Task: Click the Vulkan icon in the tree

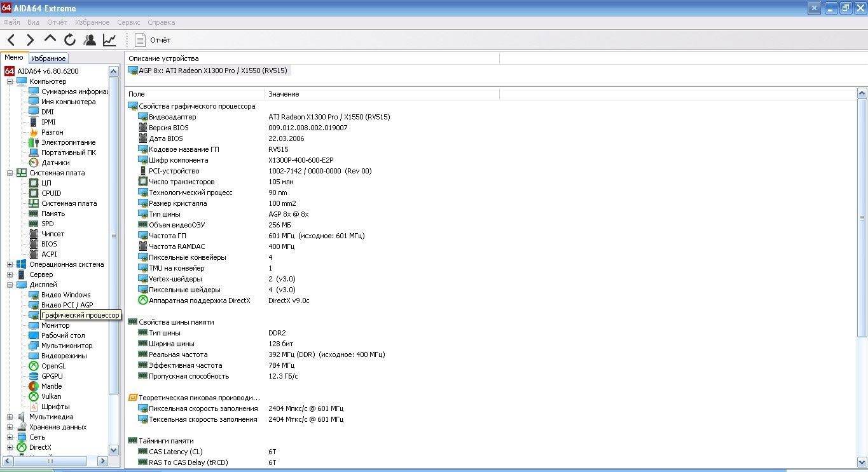Action: coord(34,396)
